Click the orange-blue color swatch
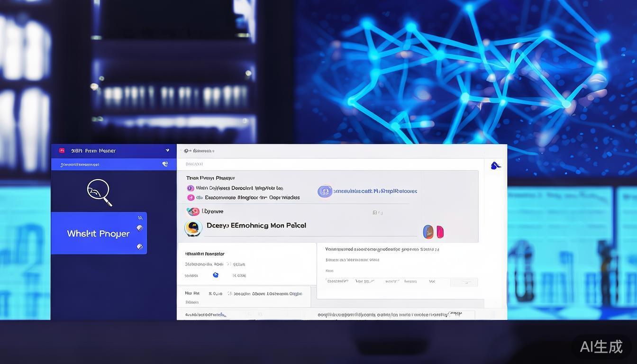This screenshot has width=637, height=364. point(428,232)
